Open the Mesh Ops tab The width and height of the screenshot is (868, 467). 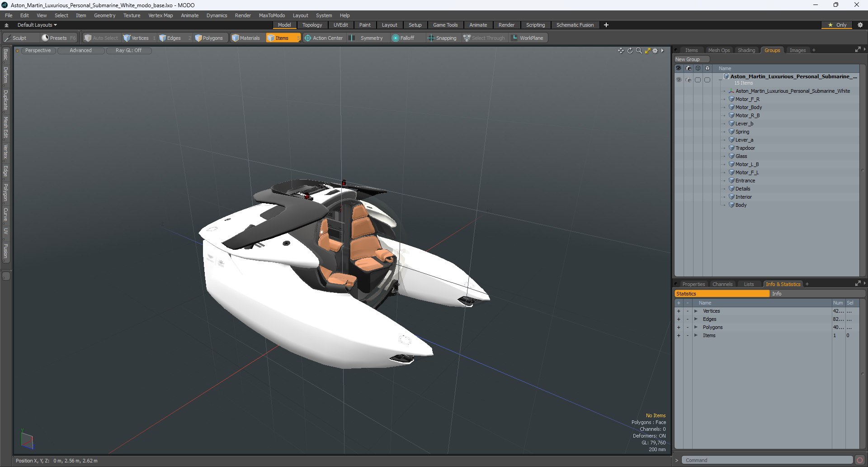click(x=719, y=50)
